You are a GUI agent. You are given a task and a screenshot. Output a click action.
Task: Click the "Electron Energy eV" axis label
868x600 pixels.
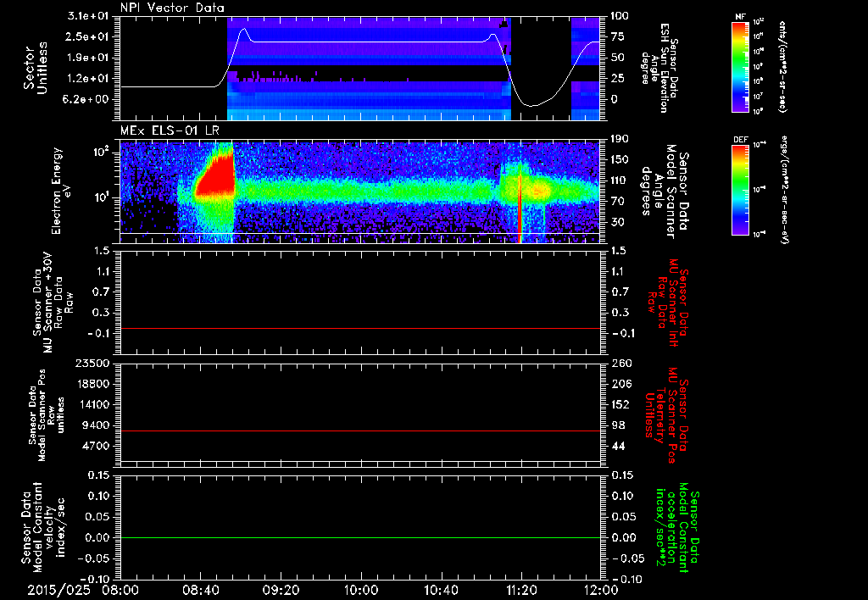tap(61, 191)
